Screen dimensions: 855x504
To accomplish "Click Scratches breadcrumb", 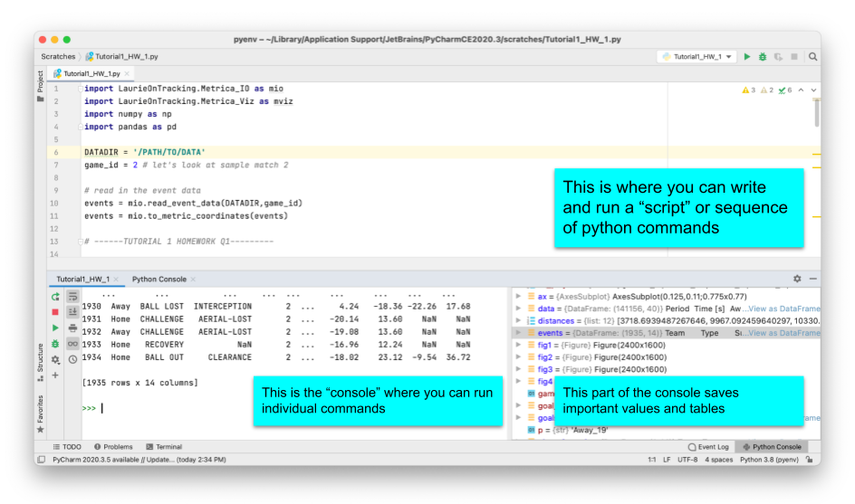I will click(58, 57).
